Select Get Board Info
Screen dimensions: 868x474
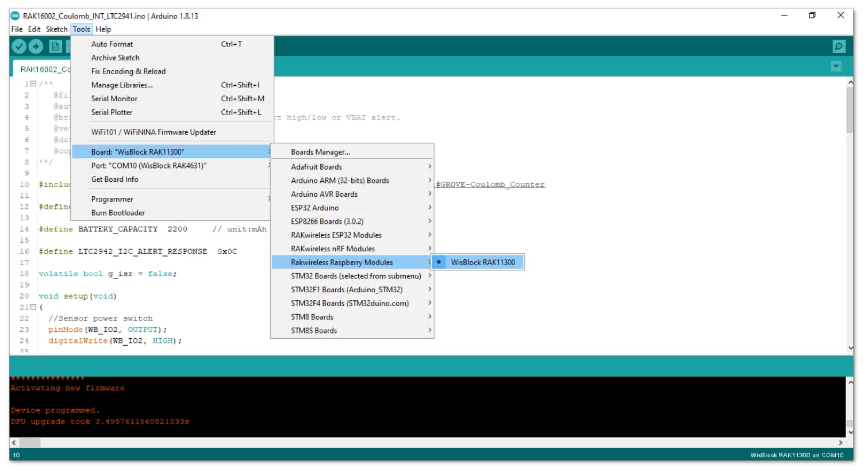click(x=172, y=179)
